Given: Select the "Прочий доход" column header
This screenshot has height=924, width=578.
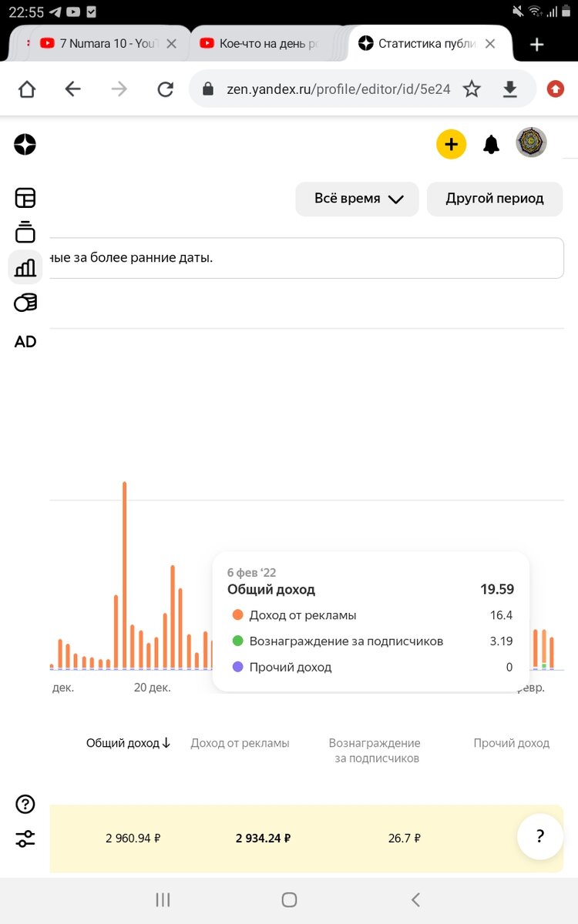Looking at the screenshot, I should tap(511, 743).
